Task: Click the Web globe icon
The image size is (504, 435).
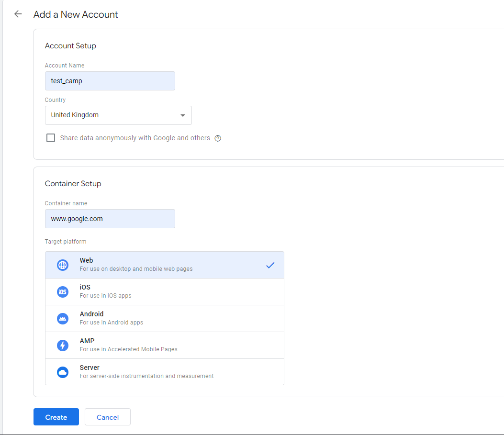Action: (x=63, y=265)
